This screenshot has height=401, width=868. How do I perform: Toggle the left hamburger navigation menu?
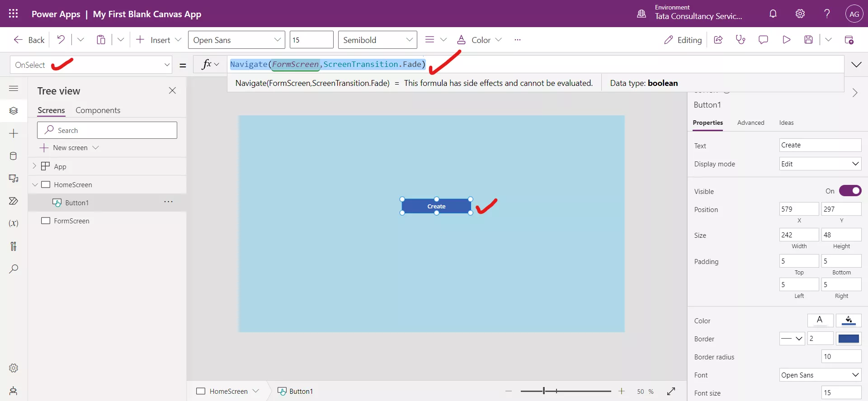pyautogui.click(x=14, y=89)
